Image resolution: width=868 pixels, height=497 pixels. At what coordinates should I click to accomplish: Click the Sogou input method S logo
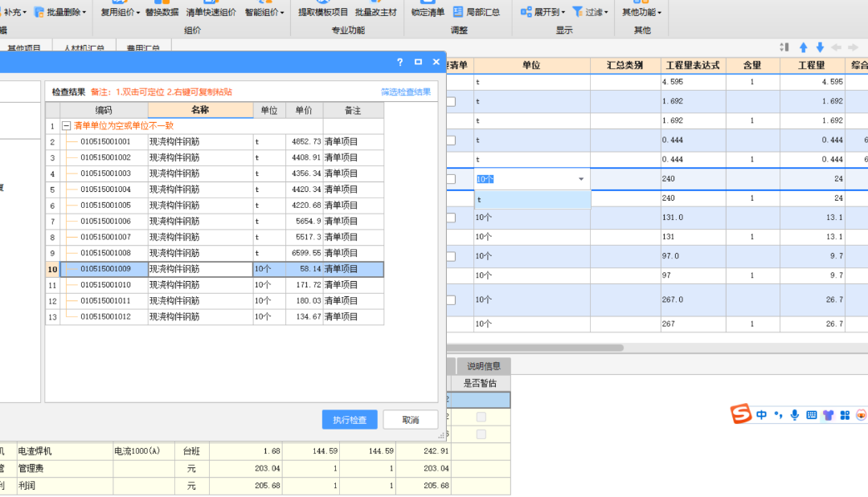point(741,413)
